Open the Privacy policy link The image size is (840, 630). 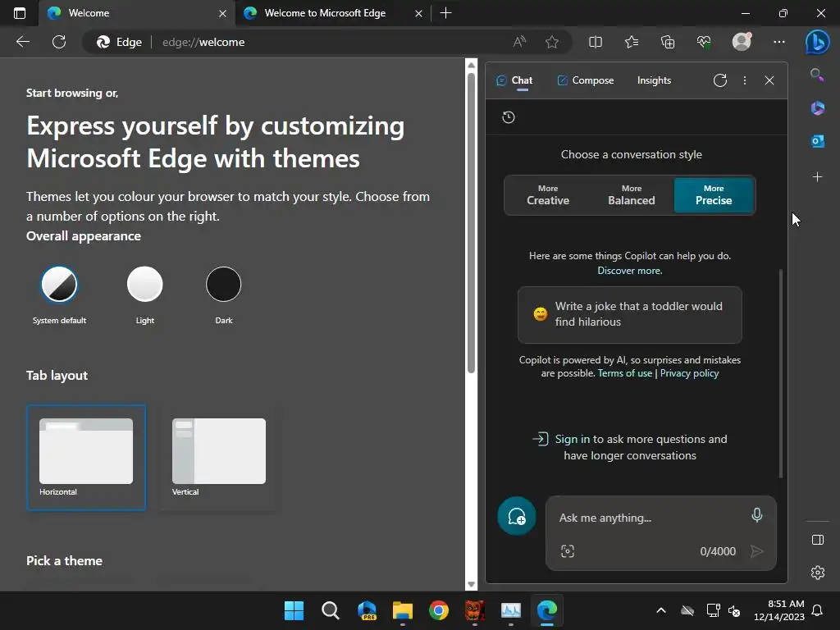(x=689, y=373)
